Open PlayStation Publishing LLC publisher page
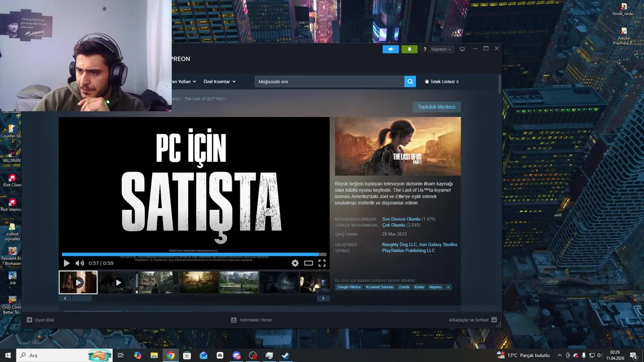The image size is (644, 362). point(409,250)
